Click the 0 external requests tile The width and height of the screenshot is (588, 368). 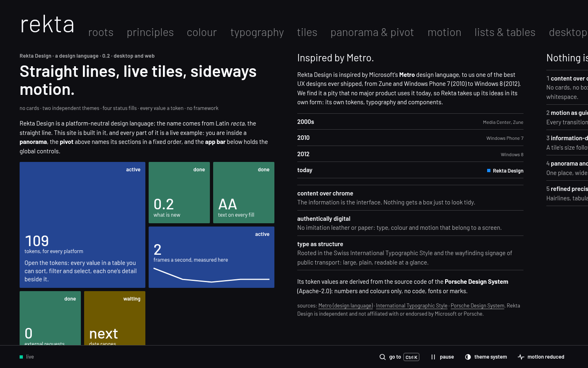pos(50,318)
